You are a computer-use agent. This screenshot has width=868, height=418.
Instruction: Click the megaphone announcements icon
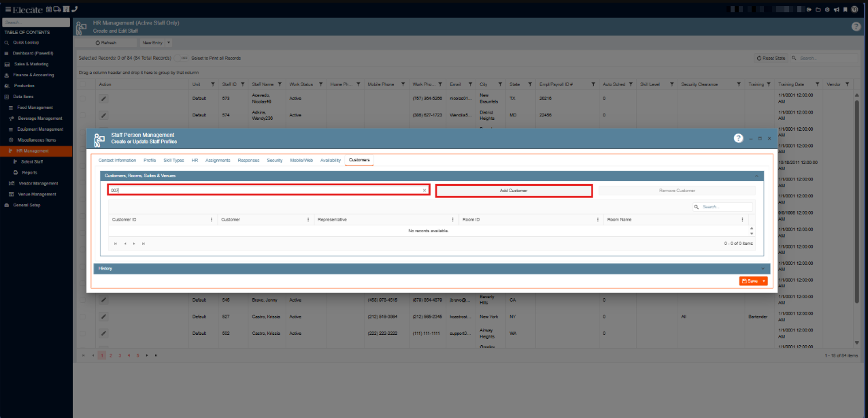[836, 10]
